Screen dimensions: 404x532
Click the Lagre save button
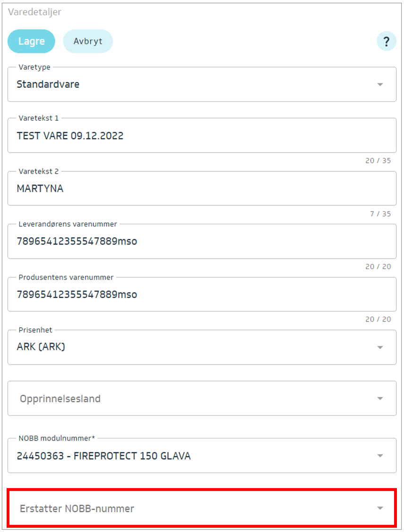click(31, 42)
